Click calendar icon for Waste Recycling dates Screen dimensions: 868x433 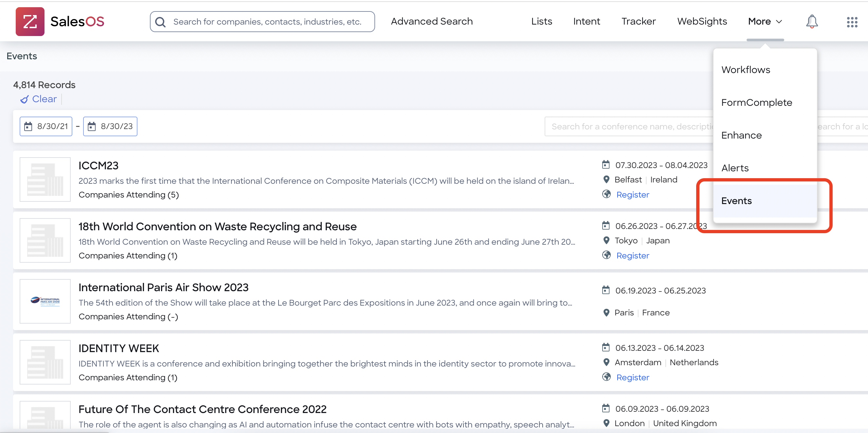point(606,225)
